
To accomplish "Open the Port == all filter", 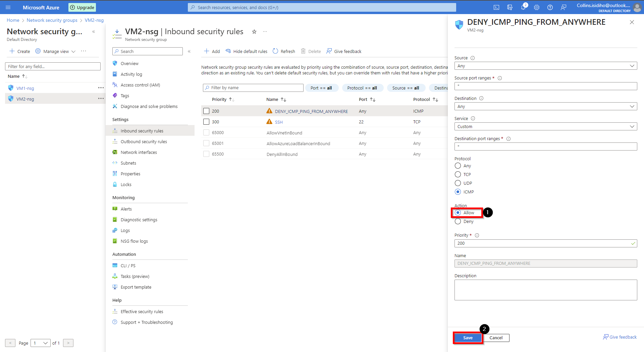I will pos(321,88).
